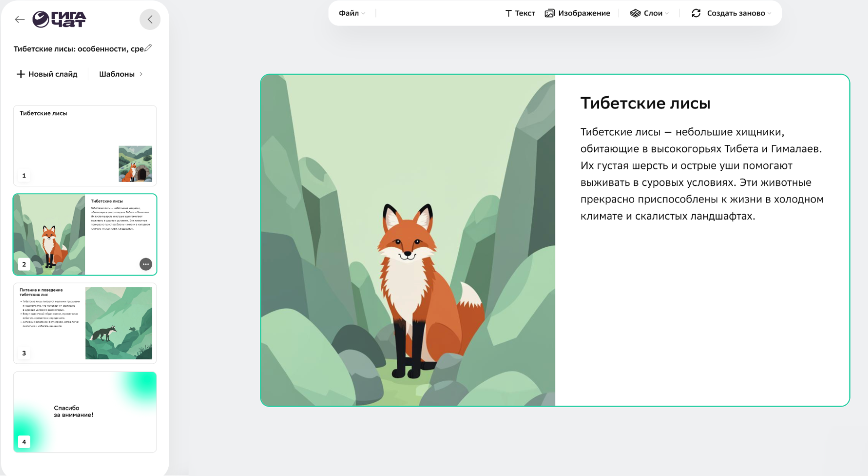
Task: Open the Файл dropdown menu
Action: pyautogui.click(x=352, y=13)
